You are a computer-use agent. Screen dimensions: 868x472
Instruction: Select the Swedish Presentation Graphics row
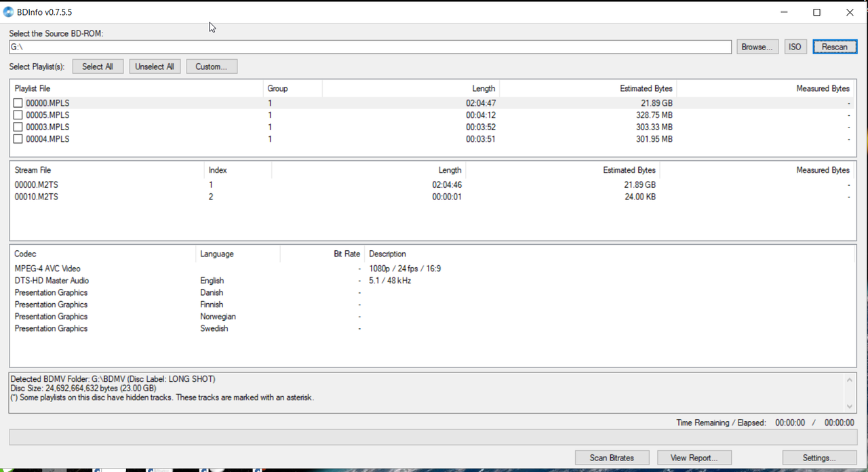pos(433,328)
